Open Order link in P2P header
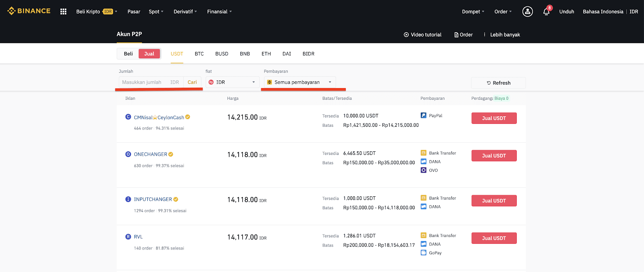 [x=463, y=35]
